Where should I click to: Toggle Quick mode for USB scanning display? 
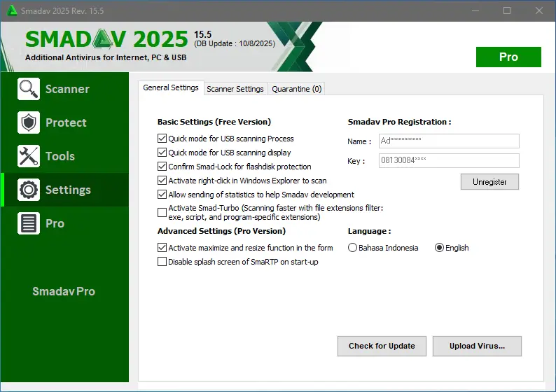click(162, 153)
